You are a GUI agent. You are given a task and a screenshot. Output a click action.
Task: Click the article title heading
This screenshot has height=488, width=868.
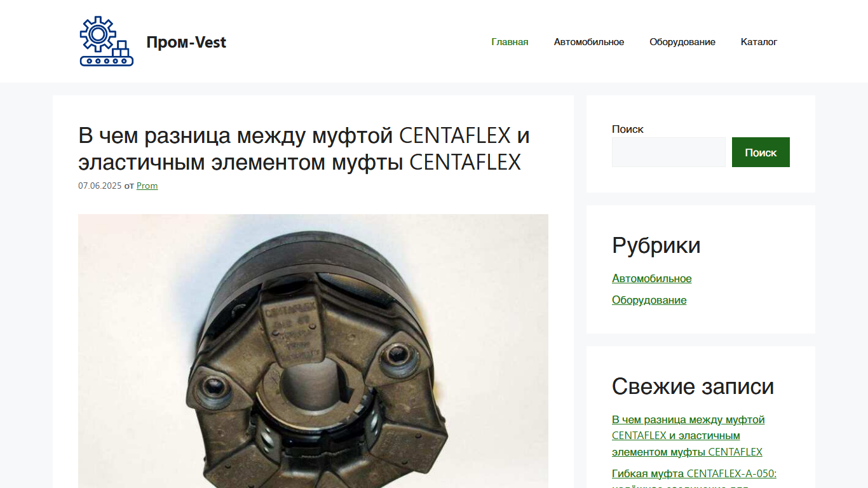click(304, 149)
